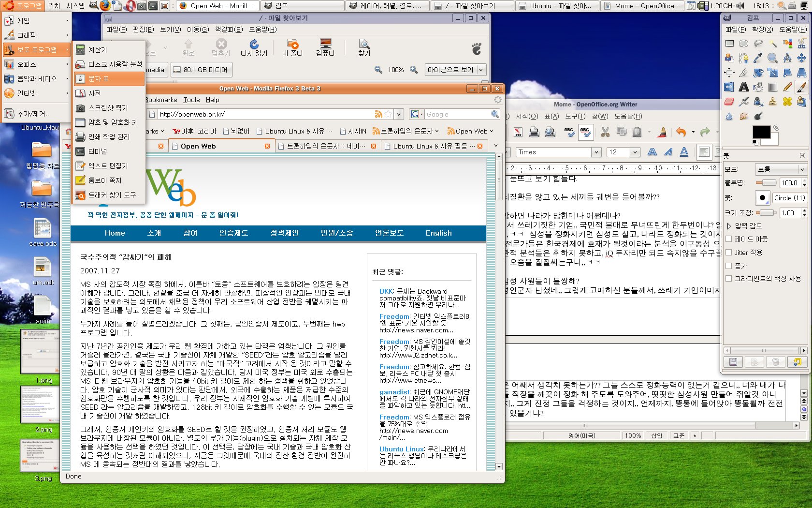Open the Times font name dropdown
Screen dimensions: 812x508
pyautogui.click(x=596, y=152)
